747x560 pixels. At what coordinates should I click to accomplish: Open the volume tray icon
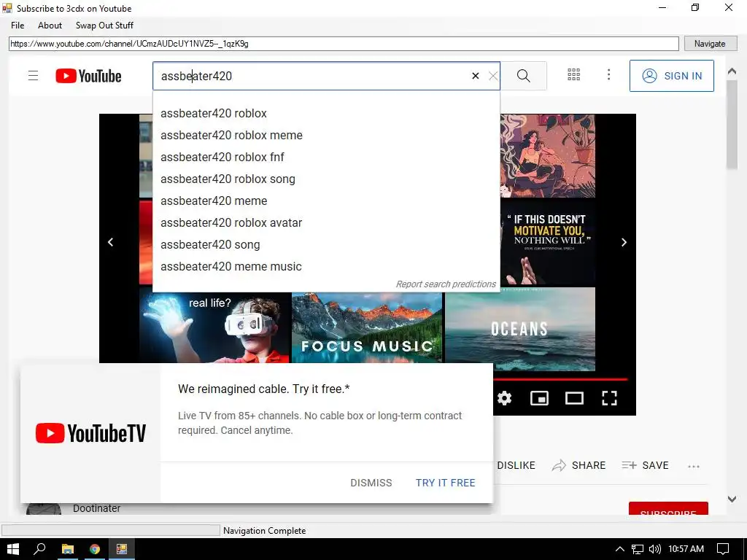tap(655, 549)
